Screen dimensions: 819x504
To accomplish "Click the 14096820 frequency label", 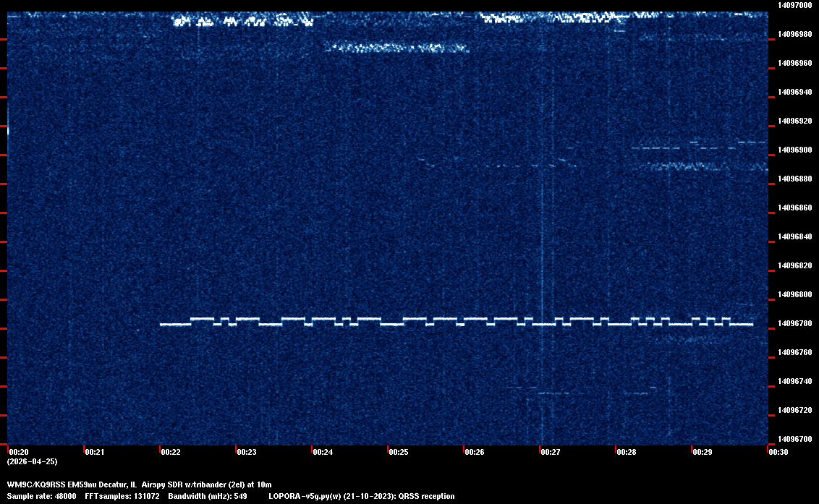I will [795, 266].
